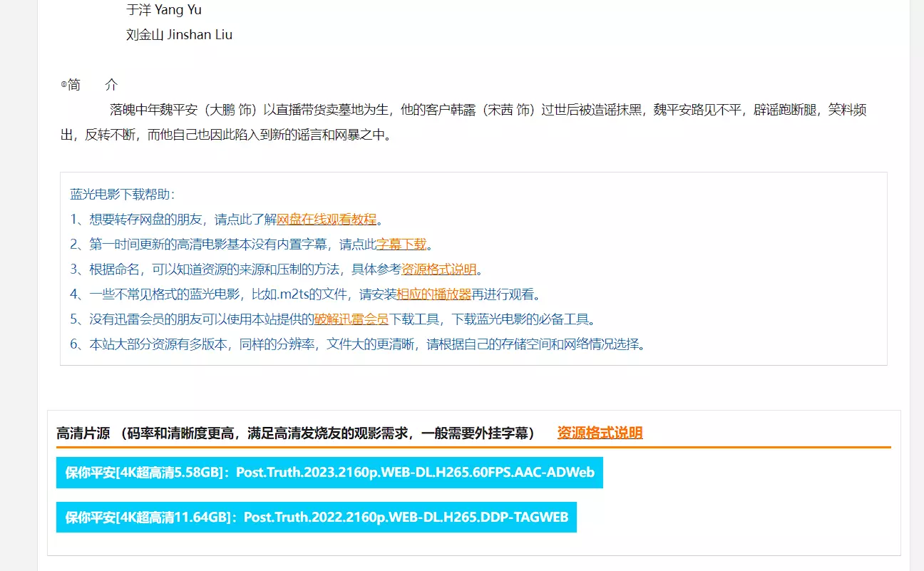Click the 字幕下载 link
Image resolution: width=924 pixels, height=571 pixels.
(401, 245)
